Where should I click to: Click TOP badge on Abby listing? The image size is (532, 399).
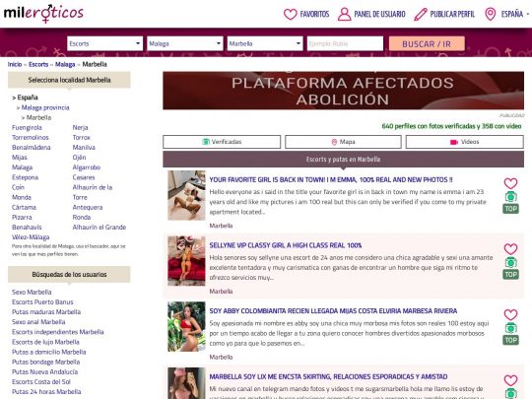point(510,340)
